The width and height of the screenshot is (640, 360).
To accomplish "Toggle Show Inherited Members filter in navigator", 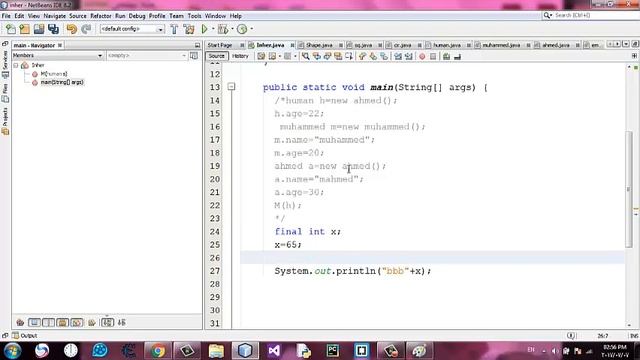I will point(20,322).
